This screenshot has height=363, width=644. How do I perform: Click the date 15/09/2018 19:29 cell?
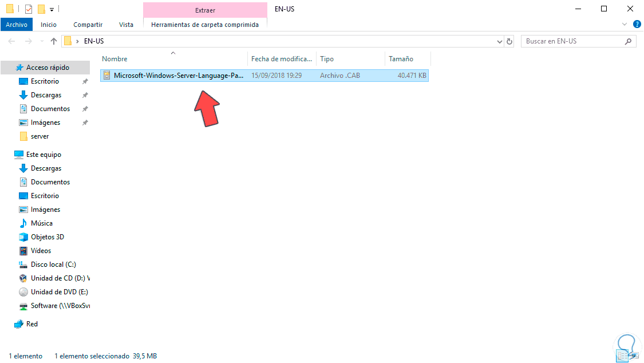click(x=276, y=76)
